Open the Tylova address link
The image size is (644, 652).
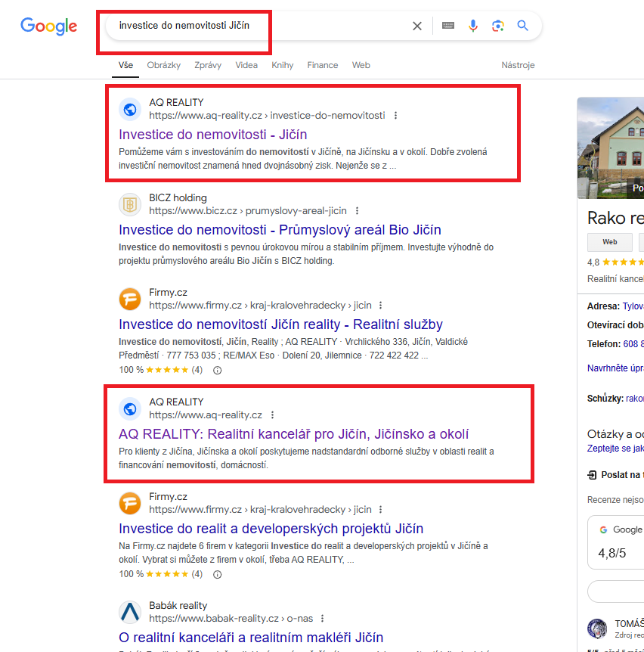click(633, 306)
